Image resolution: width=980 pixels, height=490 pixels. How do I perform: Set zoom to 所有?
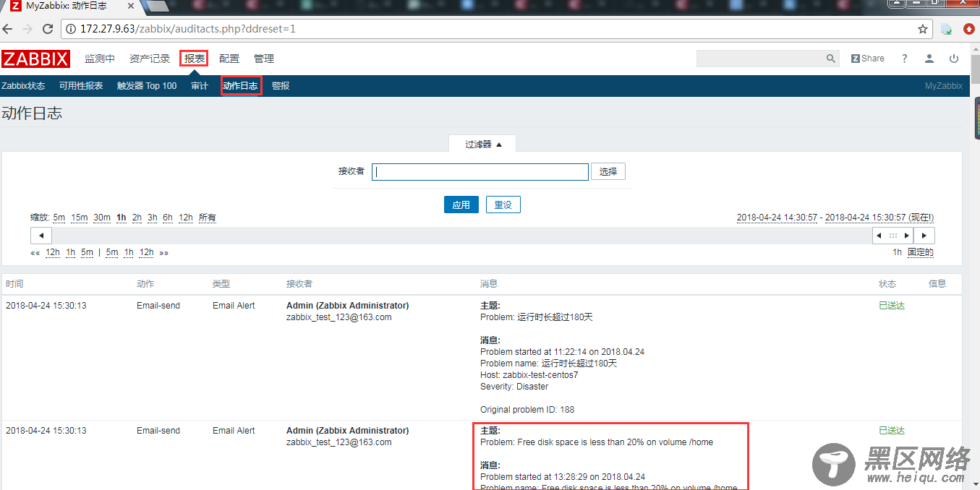click(208, 218)
